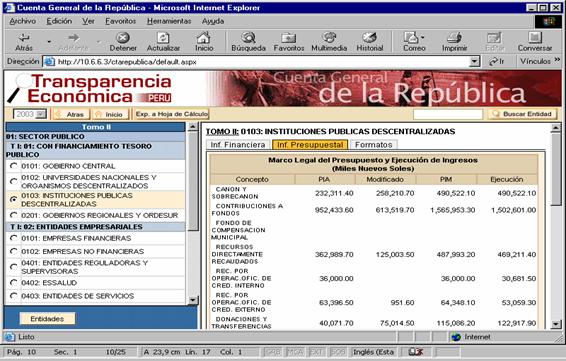Select 0102: EMPRESAS NO FINANCIERAS radio button
Image resolution: width=566 pixels, height=361 pixels.
click(x=14, y=251)
